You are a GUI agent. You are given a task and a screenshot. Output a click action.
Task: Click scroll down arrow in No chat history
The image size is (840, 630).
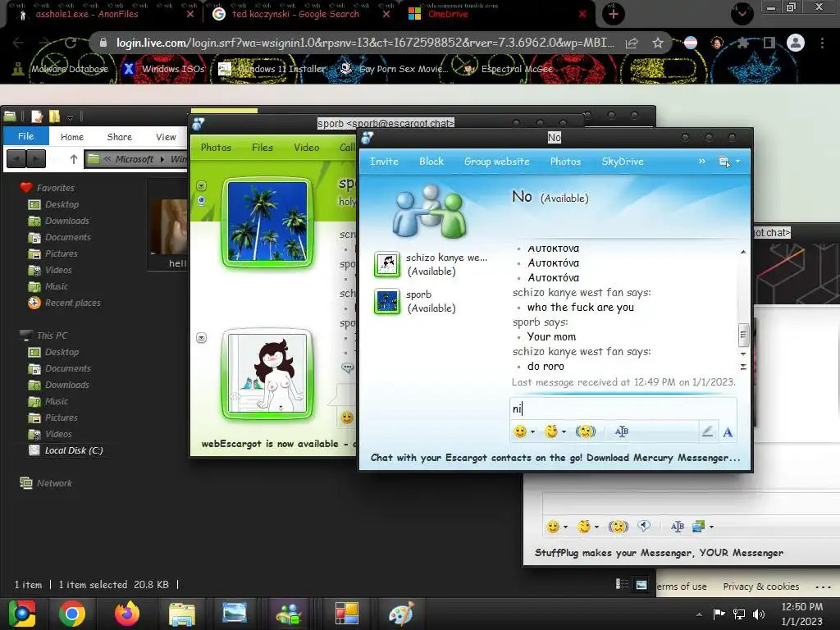pyautogui.click(x=743, y=354)
